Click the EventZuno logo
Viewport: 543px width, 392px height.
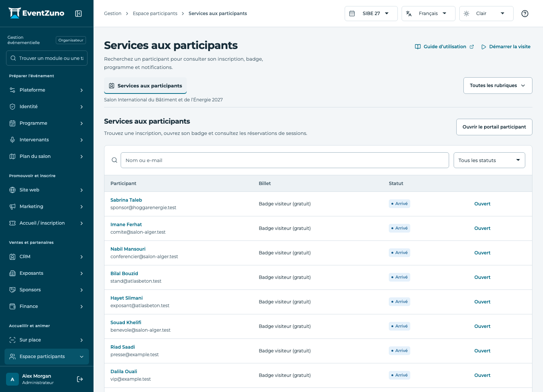[x=37, y=13]
